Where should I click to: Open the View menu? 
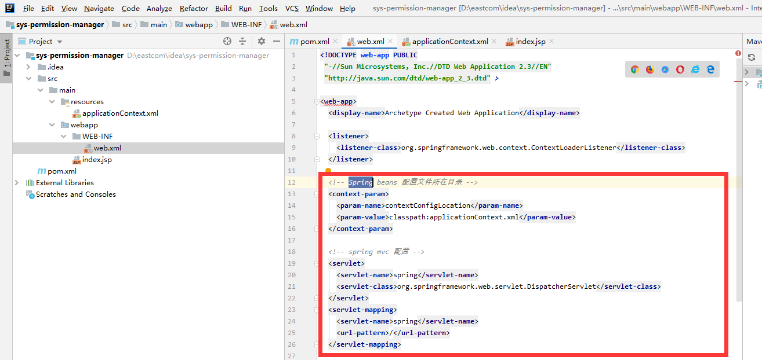(x=69, y=8)
